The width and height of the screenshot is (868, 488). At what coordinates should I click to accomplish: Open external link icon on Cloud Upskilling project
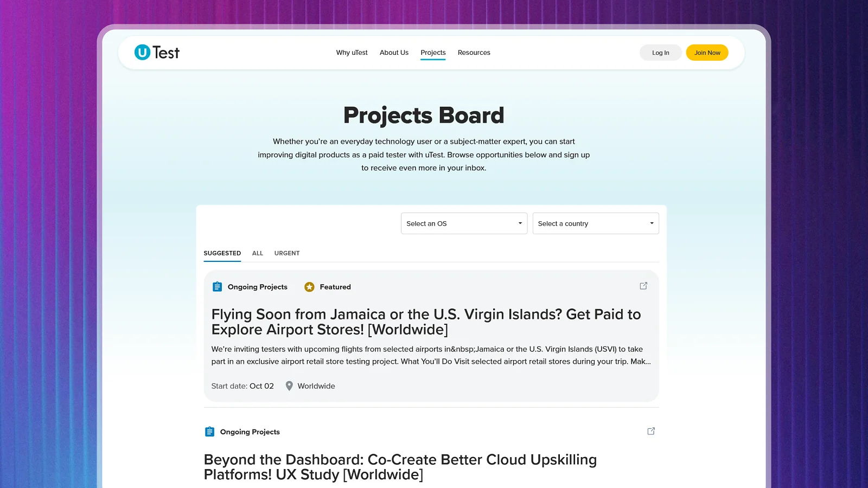[x=651, y=431]
